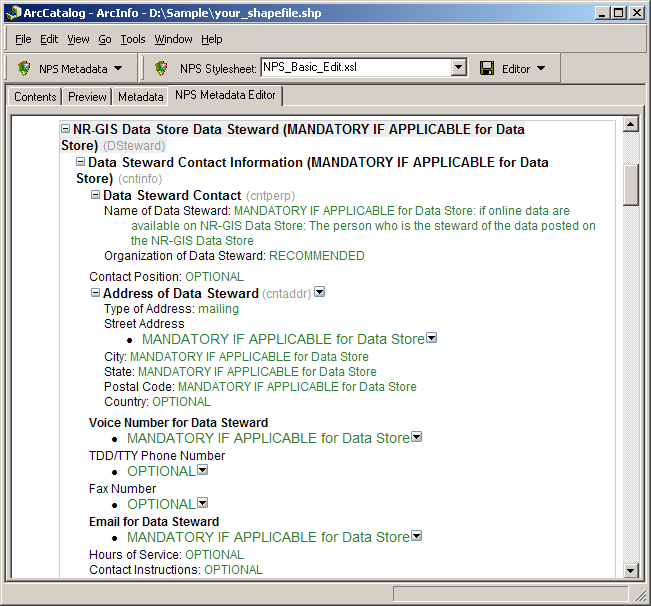Open the Window menu

point(174,39)
